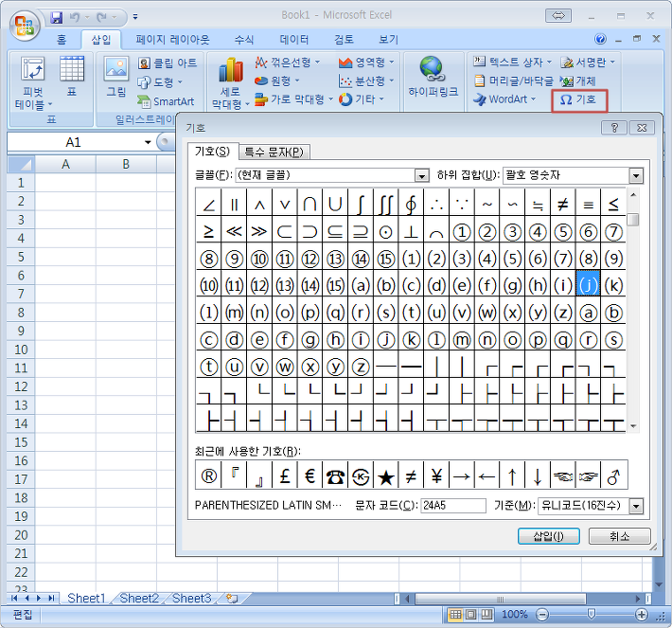Open help in the symbol dialog
This screenshot has width=672, height=628.
614,128
